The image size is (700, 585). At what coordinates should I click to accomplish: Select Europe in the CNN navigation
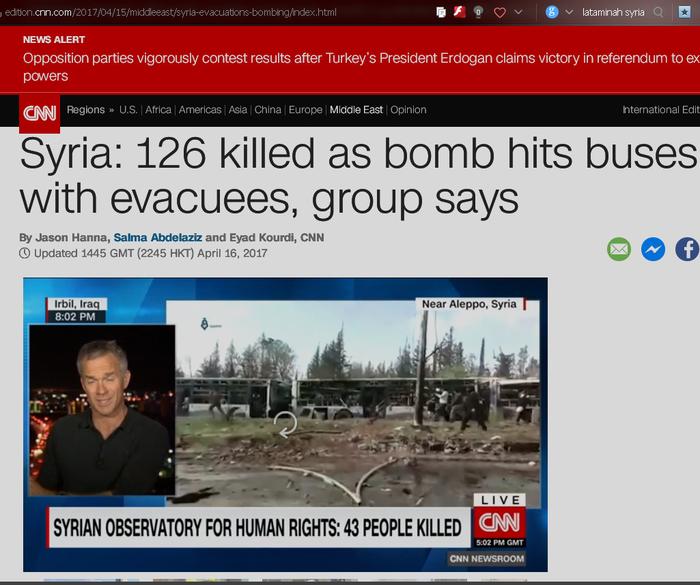pyautogui.click(x=305, y=110)
